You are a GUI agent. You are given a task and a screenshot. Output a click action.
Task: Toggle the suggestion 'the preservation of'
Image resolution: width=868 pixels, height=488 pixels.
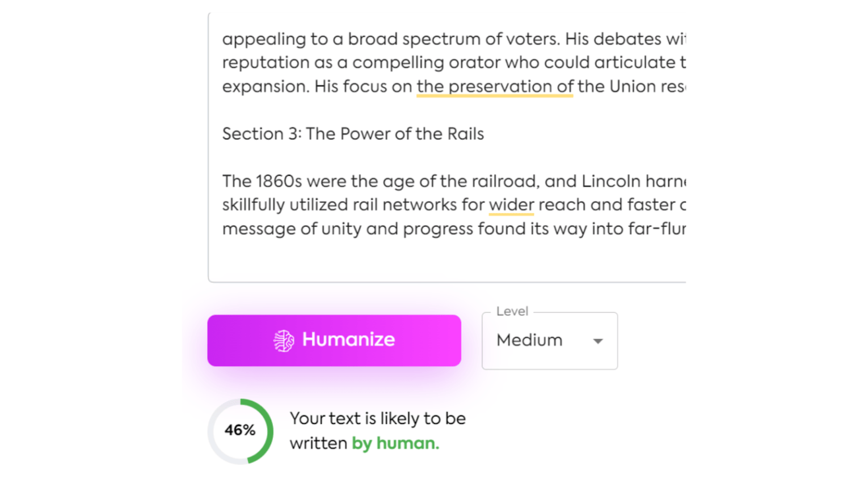coord(494,86)
